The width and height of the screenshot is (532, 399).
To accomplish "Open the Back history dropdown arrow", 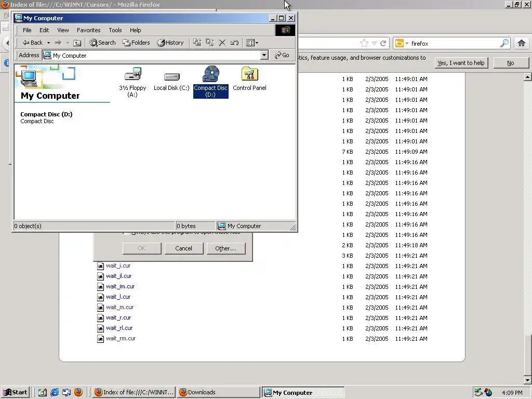I will tap(48, 43).
